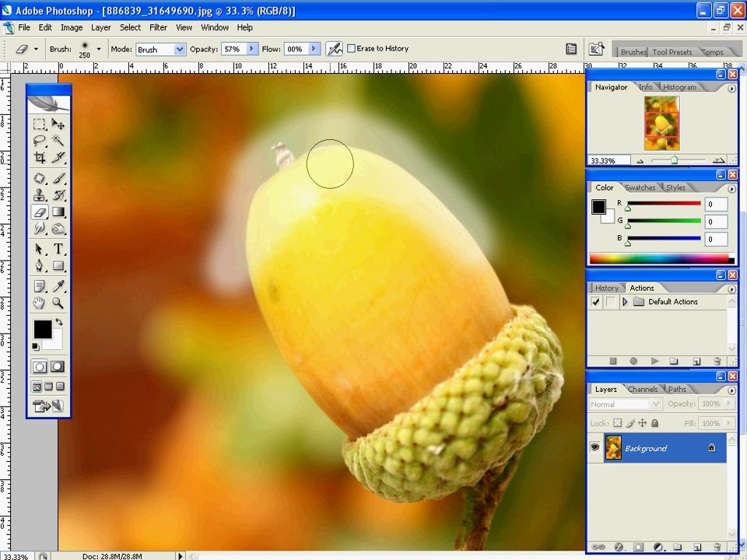Open the File Browser button
The image size is (747, 560).
(596, 48)
